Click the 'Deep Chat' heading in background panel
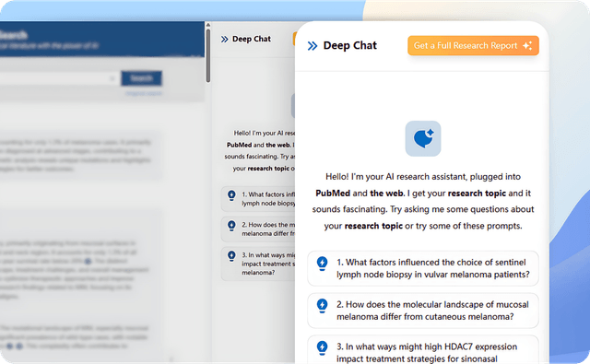The height and width of the screenshot is (364, 590). (252, 39)
